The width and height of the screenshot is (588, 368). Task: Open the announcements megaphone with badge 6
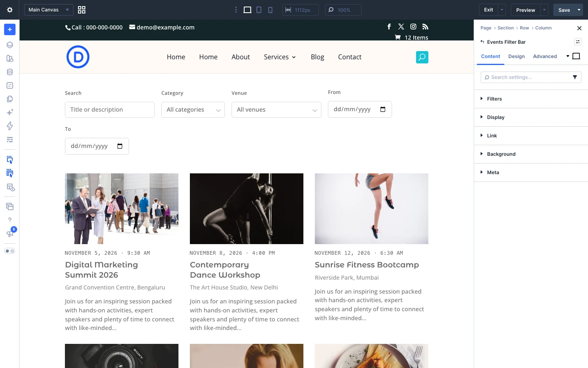(10, 233)
